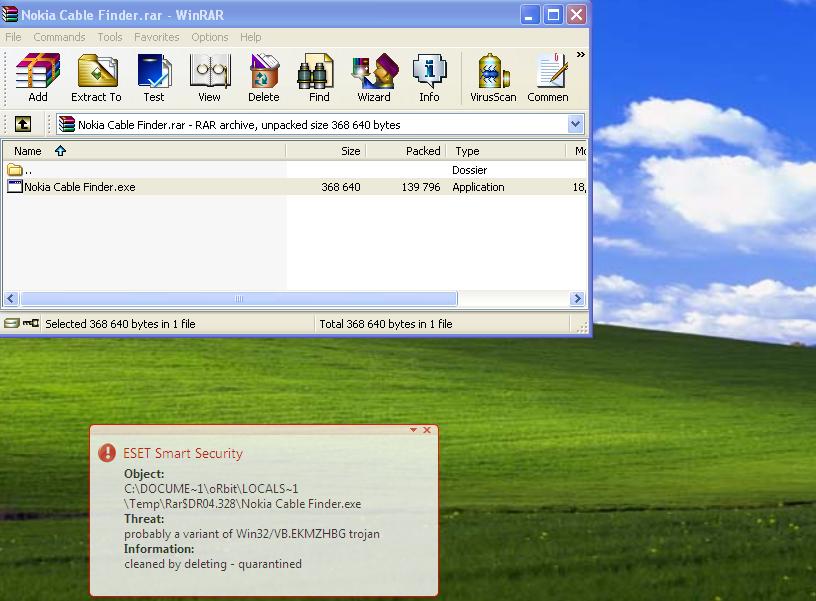This screenshot has height=601, width=816.
Task: Select the parent folder '..' row
Action: 295,170
